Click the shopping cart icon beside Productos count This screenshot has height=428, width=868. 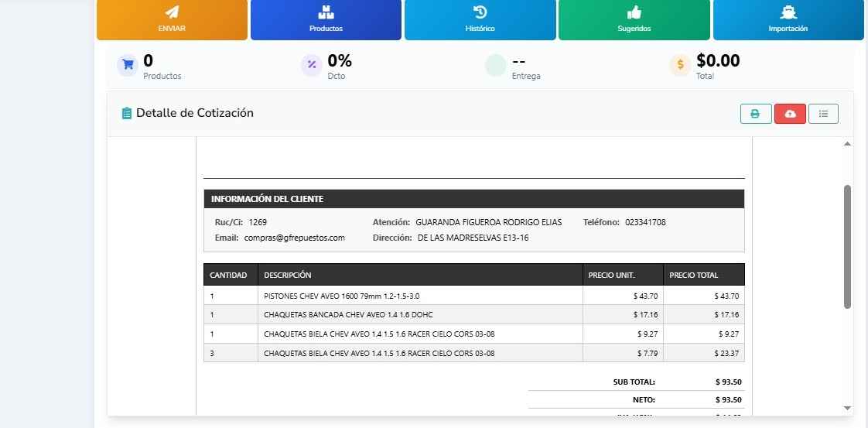tap(127, 65)
